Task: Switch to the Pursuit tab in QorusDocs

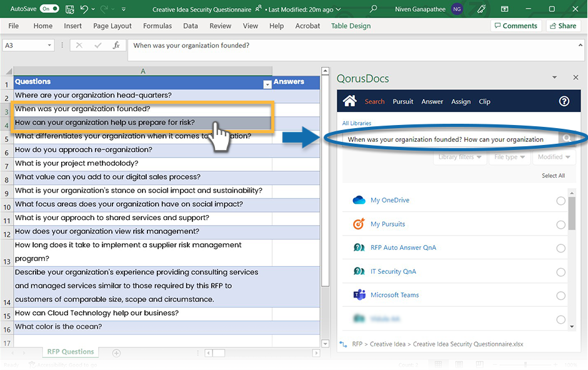Action: click(403, 101)
